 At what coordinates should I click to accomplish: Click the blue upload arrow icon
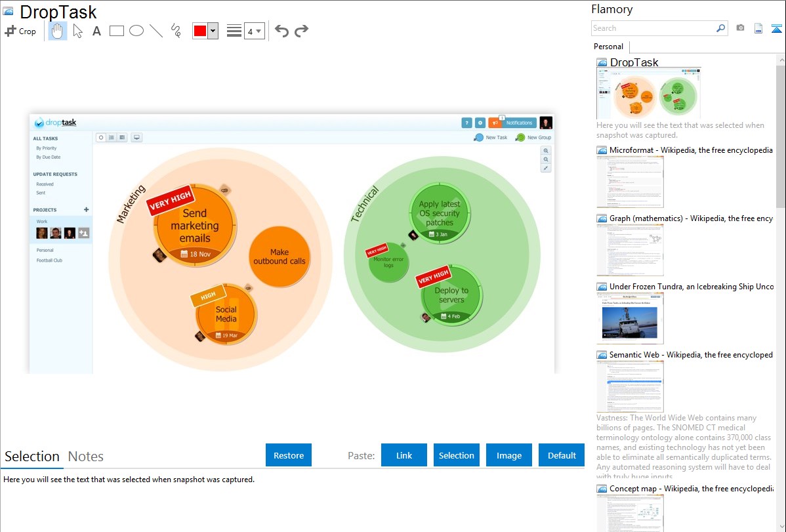pyautogui.click(x=776, y=28)
